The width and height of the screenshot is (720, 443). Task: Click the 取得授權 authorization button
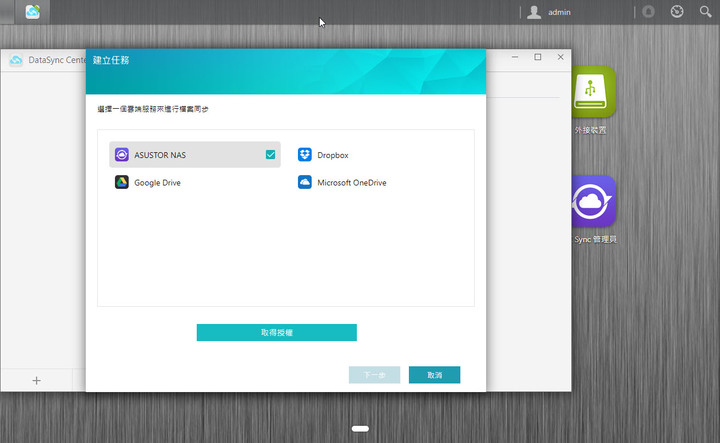pyautogui.click(x=276, y=332)
